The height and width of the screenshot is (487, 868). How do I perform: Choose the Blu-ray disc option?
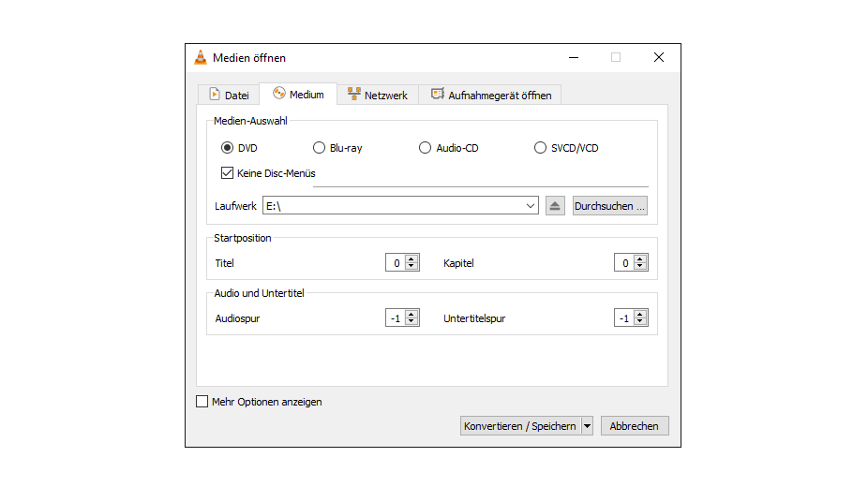click(x=320, y=148)
